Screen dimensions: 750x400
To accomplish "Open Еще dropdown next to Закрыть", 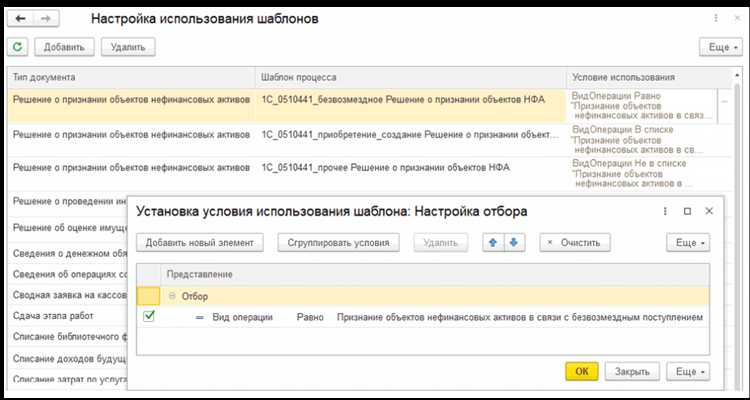I will coord(688,371).
